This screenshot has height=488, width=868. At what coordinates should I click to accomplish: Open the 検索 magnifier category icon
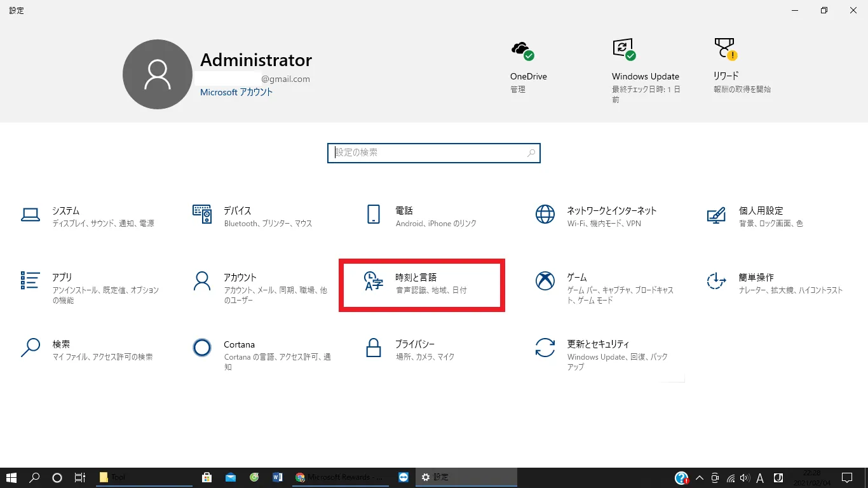point(31,348)
